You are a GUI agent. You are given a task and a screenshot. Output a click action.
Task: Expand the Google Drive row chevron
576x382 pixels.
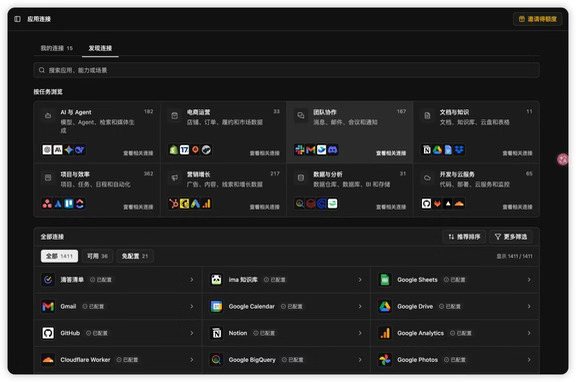point(529,306)
